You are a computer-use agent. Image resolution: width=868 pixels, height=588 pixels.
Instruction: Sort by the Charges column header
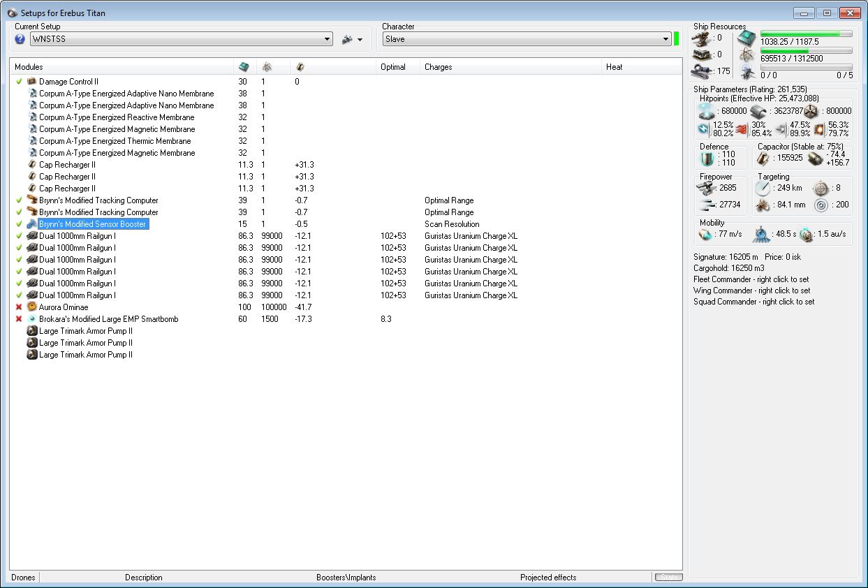tap(511, 67)
